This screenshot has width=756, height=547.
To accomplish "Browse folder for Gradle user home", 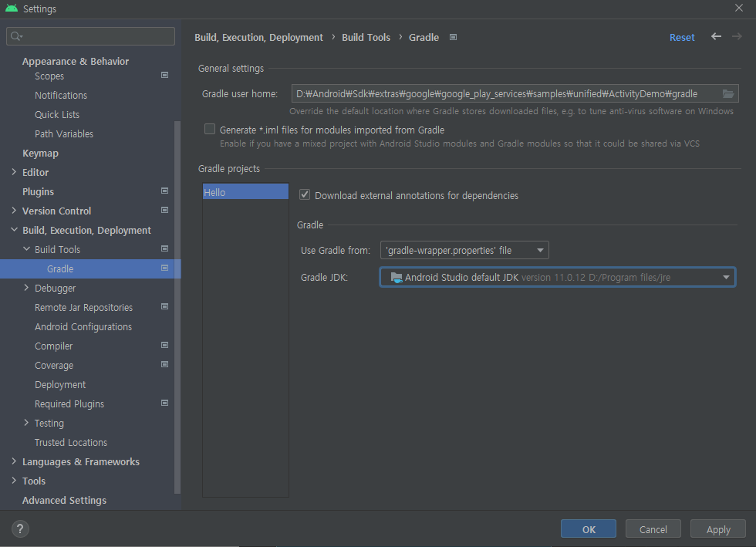I will [x=728, y=93].
